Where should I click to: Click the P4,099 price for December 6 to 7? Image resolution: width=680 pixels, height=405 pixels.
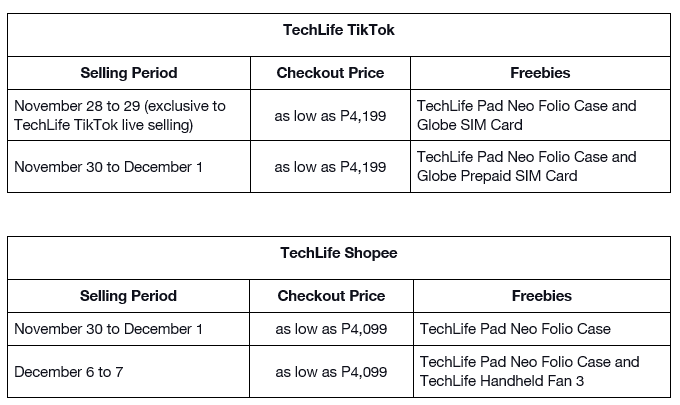331,372
